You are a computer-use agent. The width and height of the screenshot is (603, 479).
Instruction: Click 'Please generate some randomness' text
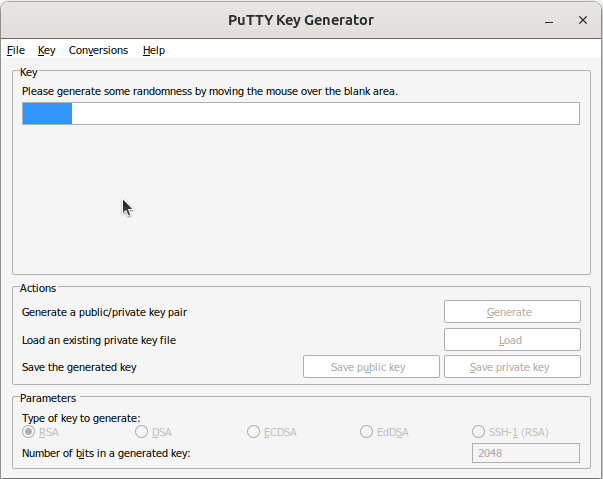pyautogui.click(x=210, y=91)
